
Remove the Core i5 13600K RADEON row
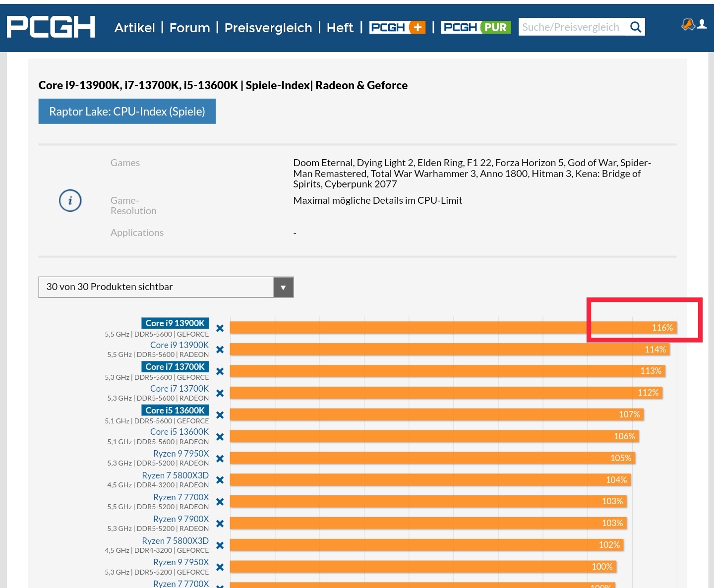220,437
